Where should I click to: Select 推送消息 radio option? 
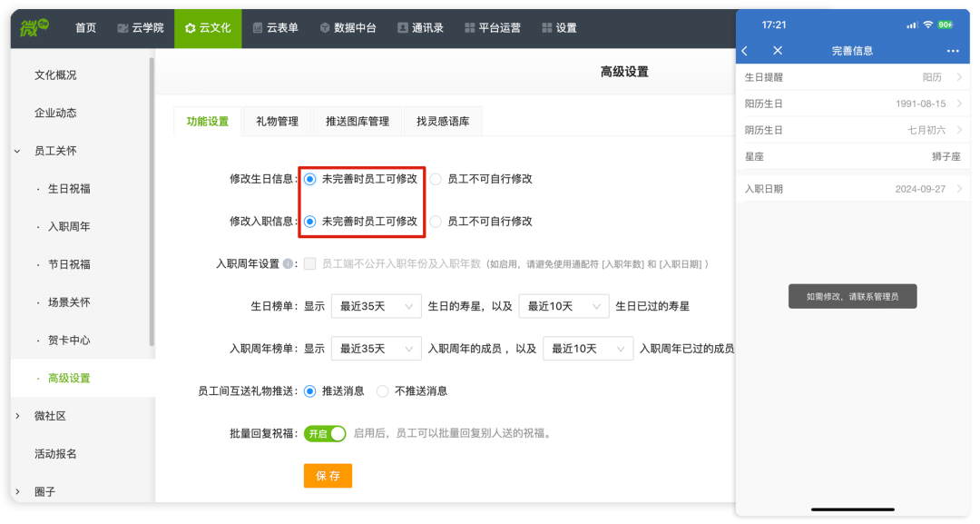[x=310, y=391]
